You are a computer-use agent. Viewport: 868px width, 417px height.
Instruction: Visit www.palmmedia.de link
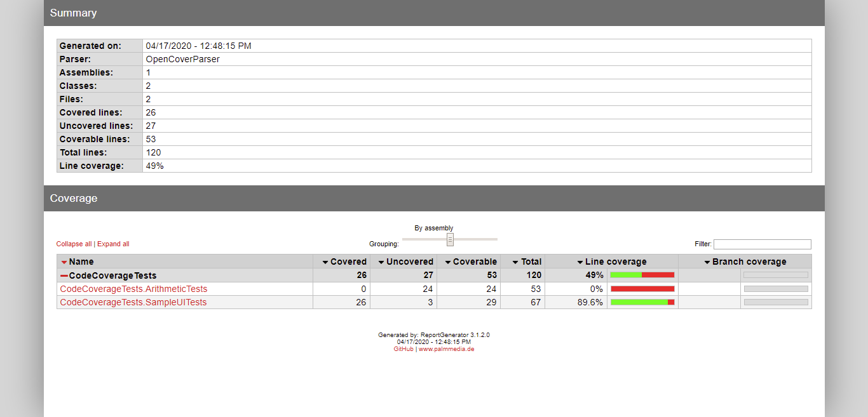pos(447,349)
